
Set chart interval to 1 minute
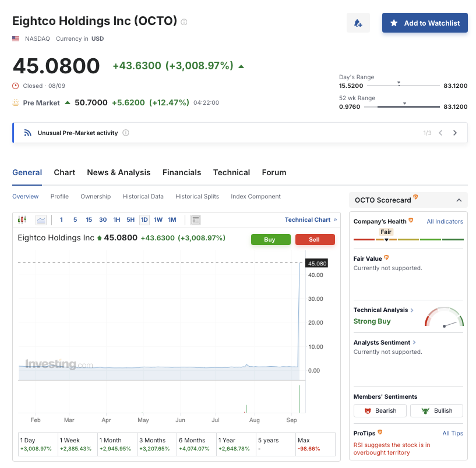point(61,219)
